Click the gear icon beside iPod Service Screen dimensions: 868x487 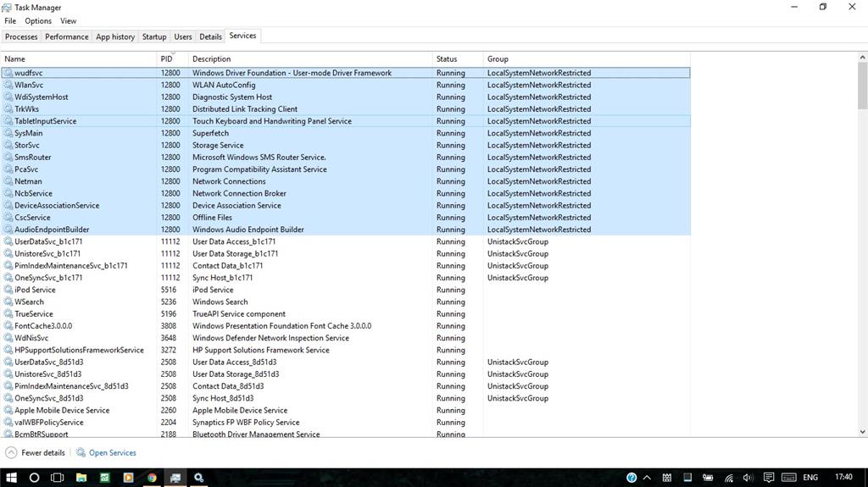(8, 290)
